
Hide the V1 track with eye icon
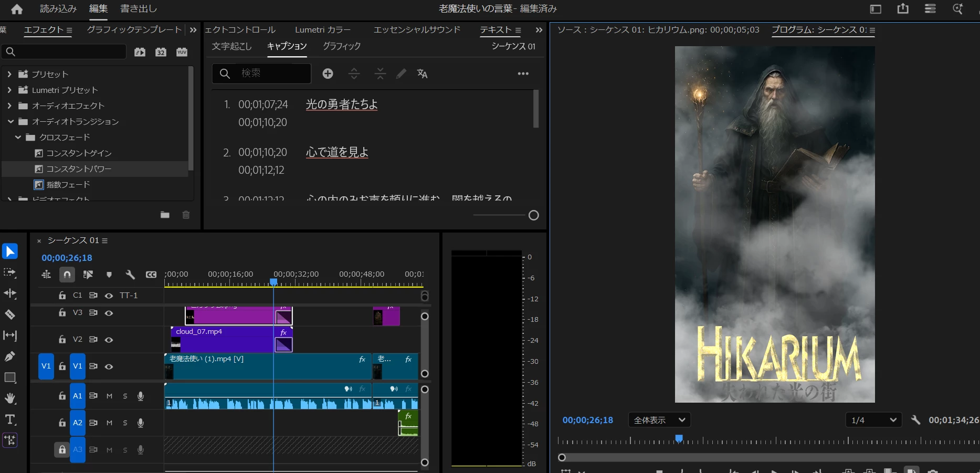click(109, 366)
